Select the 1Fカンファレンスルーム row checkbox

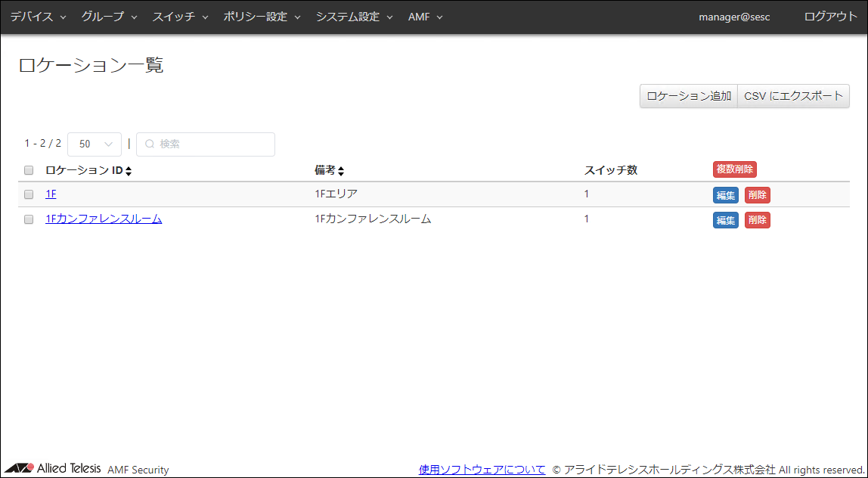click(x=29, y=219)
